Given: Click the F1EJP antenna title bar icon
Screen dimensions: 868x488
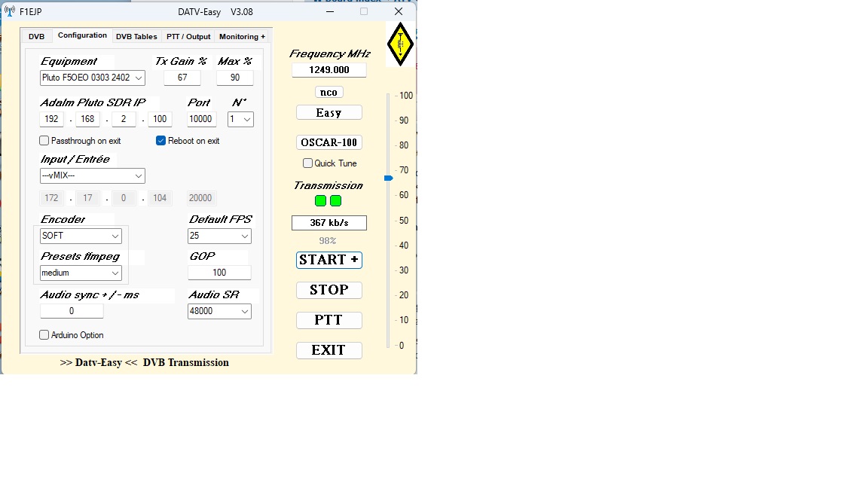Looking at the screenshot, I should click(10, 11).
